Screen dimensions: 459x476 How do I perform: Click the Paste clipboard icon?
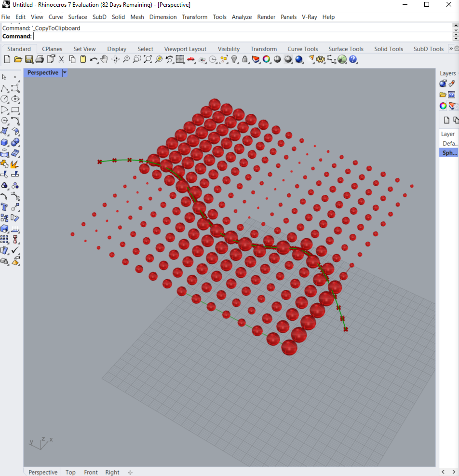point(83,59)
